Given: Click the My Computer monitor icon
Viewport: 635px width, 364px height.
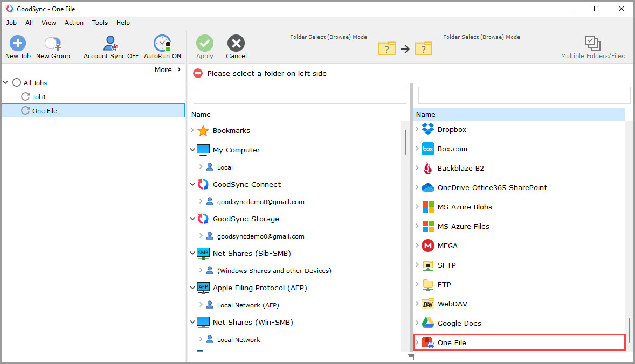Looking at the screenshot, I should pos(203,150).
